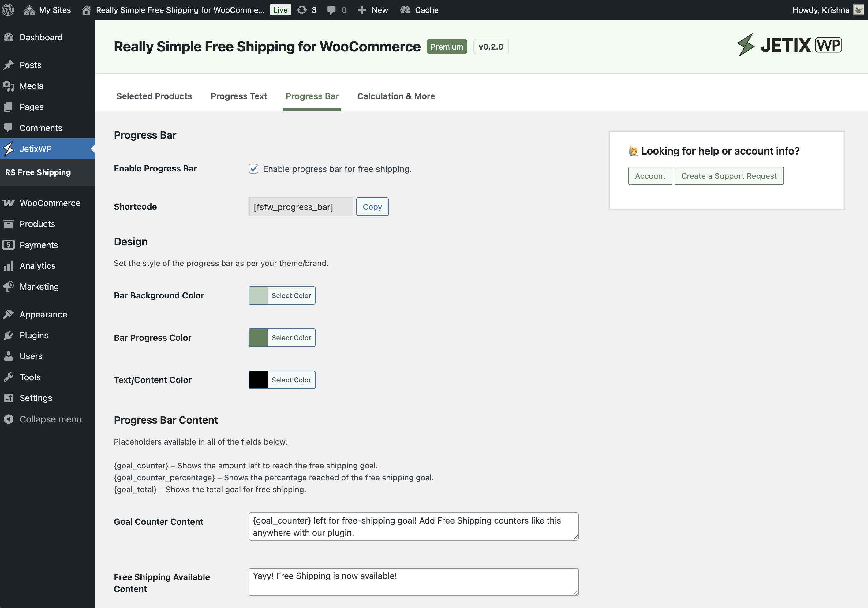The height and width of the screenshot is (608, 868).
Task: Click the Settings sliders icon
Action: point(9,398)
